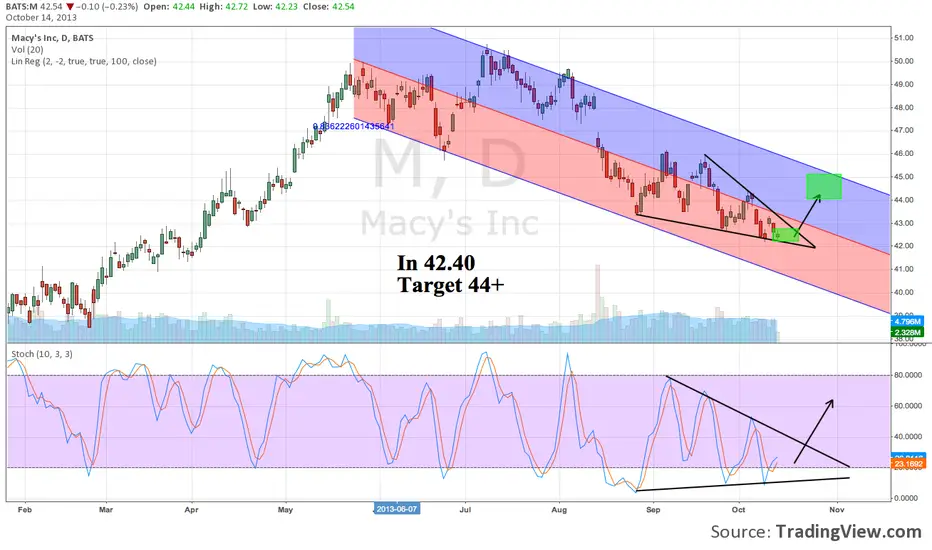This screenshot has height=550, width=932.
Task: Click the 2013-06-07 date marker
Action: point(396,510)
